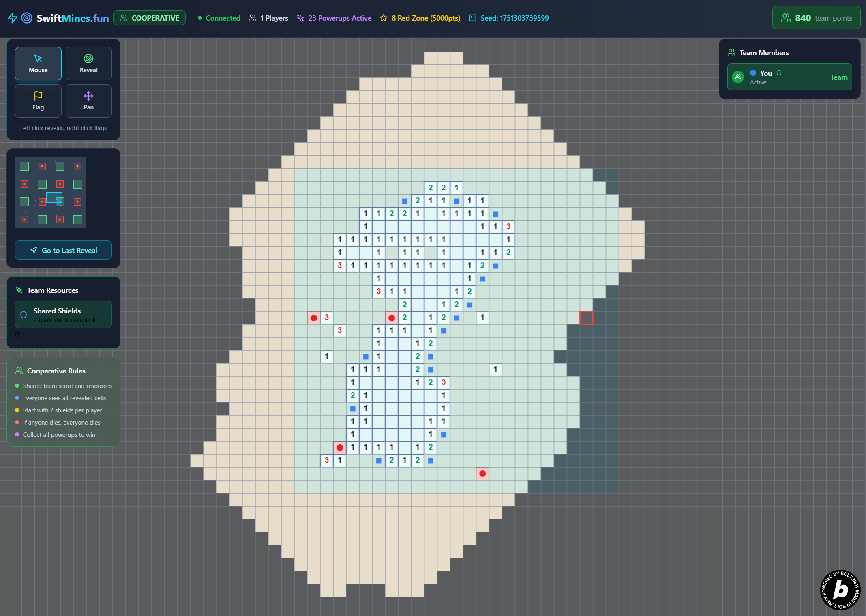The height and width of the screenshot is (616, 866).
Task: Click the Team label in member row
Action: (838, 77)
